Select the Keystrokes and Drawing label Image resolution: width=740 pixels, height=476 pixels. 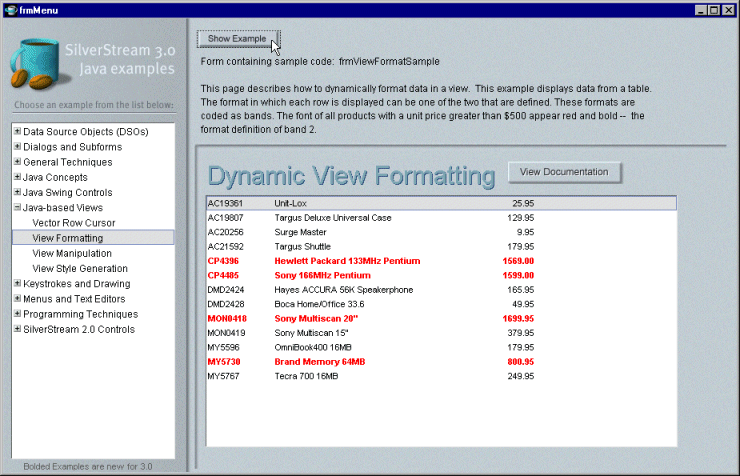(77, 284)
